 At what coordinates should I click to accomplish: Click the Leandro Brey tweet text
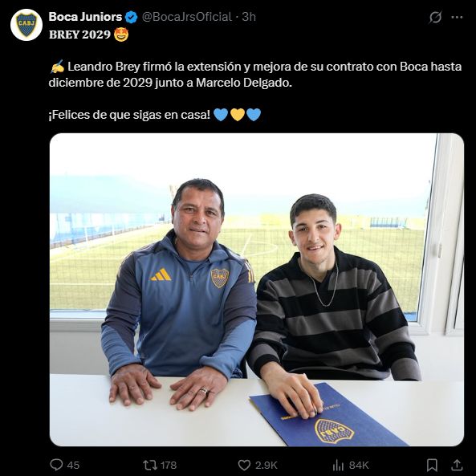(x=255, y=75)
